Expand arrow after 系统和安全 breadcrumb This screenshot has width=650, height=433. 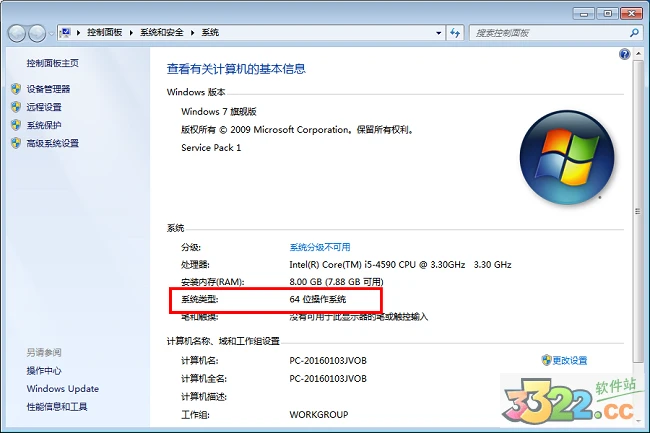(192, 33)
